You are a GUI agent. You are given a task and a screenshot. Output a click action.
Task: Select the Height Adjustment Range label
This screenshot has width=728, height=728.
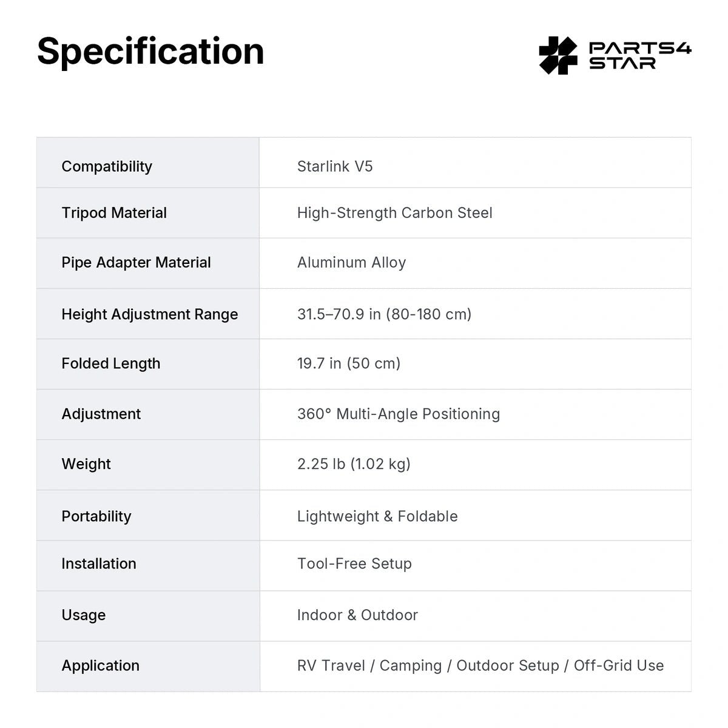150,314
